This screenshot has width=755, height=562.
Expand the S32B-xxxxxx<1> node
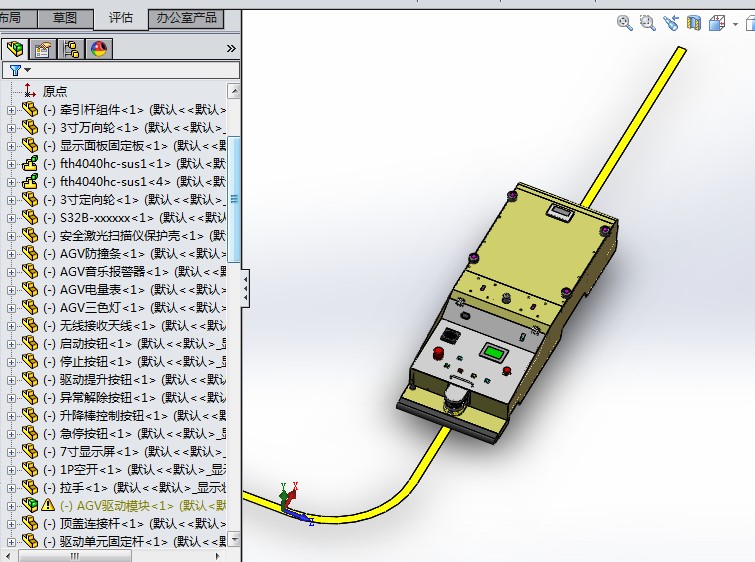[x=11, y=218]
